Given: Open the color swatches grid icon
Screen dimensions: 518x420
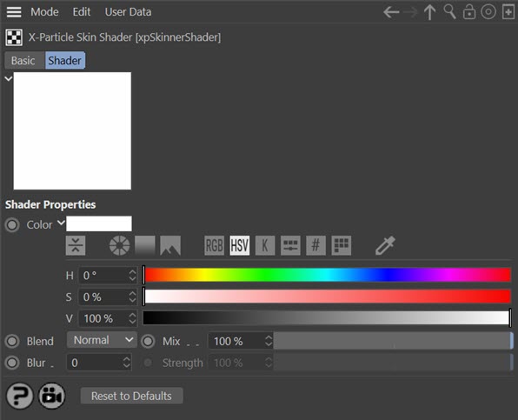Looking at the screenshot, I should [x=341, y=245].
